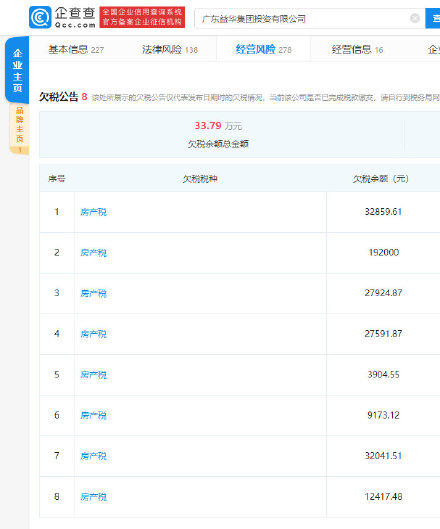The height and width of the screenshot is (529, 440).
Task: Switch to the 法律风险 tab
Action: click(x=170, y=50)
